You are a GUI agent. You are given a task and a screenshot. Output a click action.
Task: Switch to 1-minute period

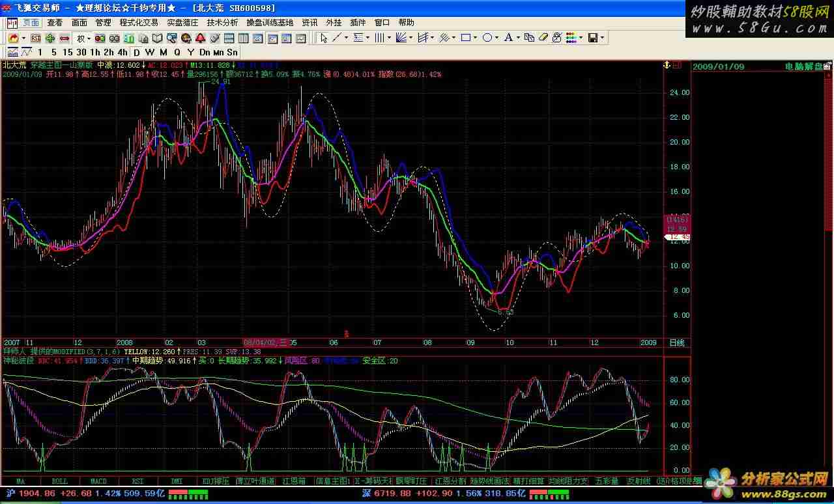[40, 52]
